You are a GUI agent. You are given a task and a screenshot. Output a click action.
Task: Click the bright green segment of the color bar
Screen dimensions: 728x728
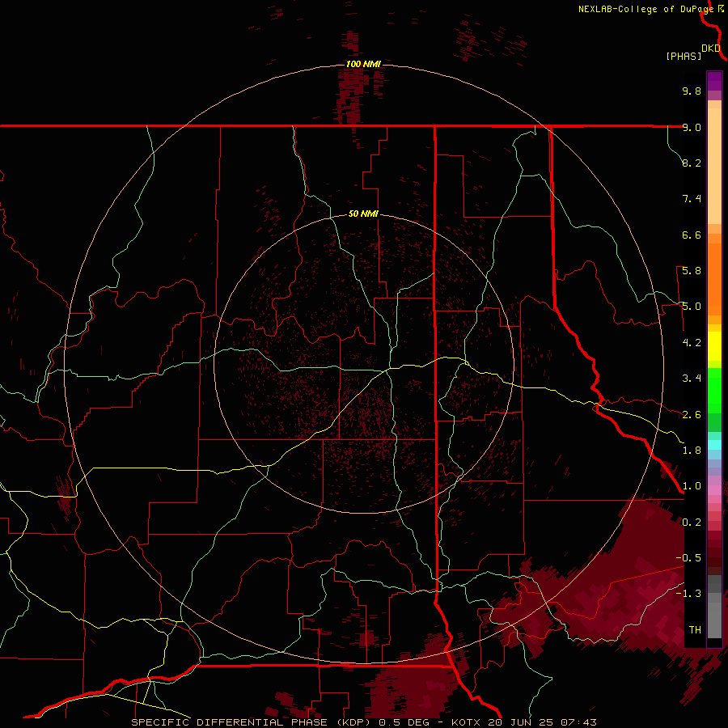(x=714, y=391)
